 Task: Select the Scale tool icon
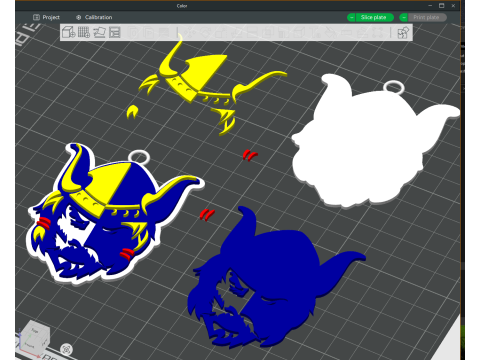coord(221,32)
